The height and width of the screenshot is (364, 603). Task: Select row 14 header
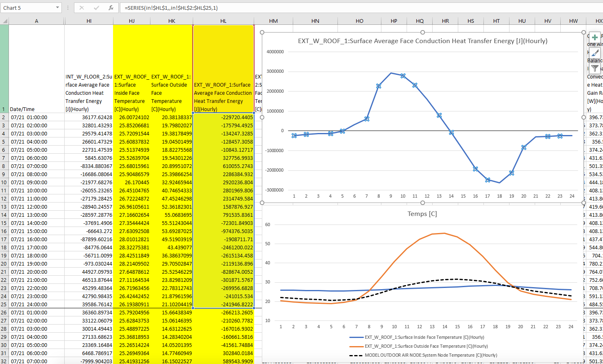coord(4,215)
